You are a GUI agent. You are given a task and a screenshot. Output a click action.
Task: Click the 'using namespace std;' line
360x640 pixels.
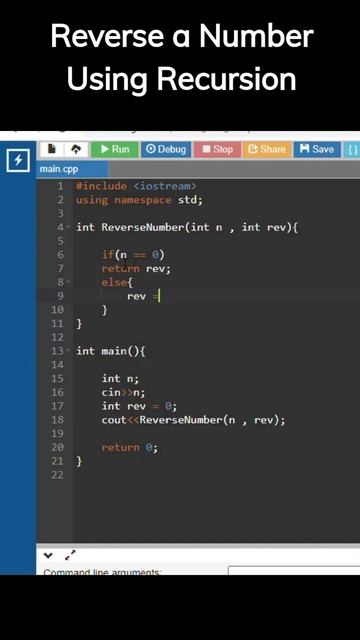139,200
